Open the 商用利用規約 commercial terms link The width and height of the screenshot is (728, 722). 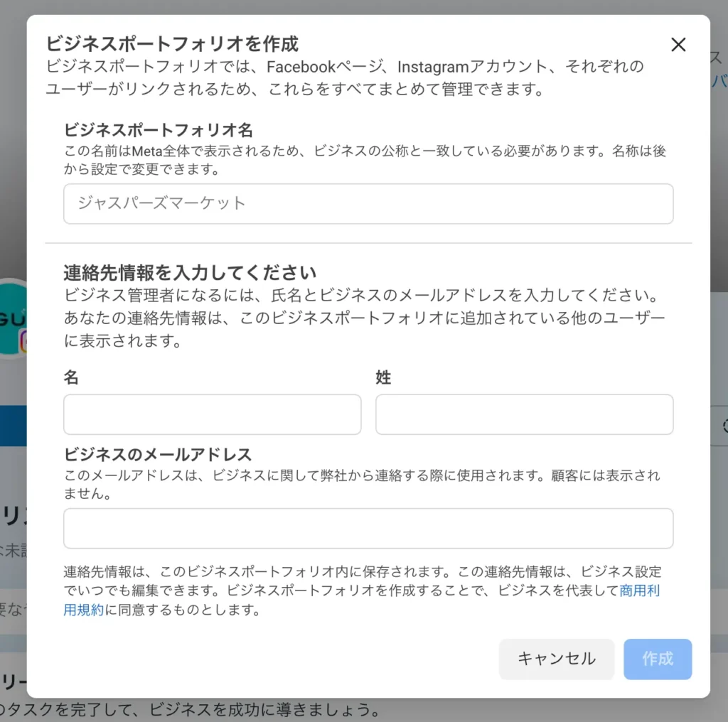coord(639,591)
